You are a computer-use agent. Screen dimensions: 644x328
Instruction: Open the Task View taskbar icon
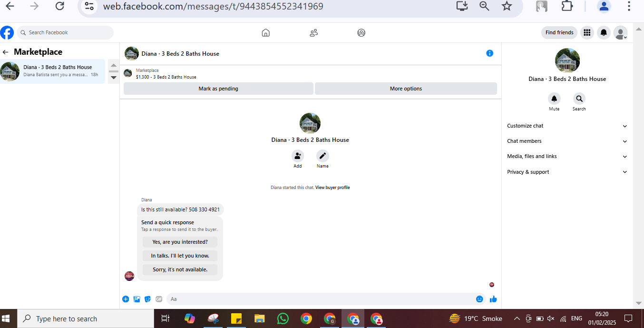coord(166,318)
